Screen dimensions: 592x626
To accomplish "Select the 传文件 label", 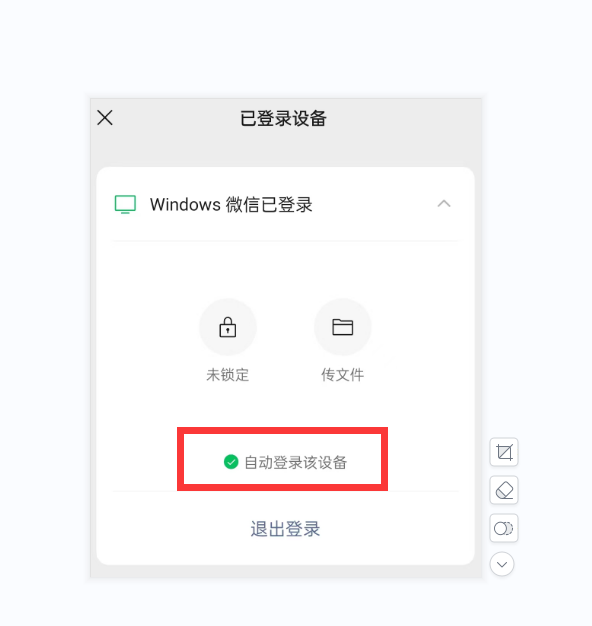I will [x=343, y=375].
